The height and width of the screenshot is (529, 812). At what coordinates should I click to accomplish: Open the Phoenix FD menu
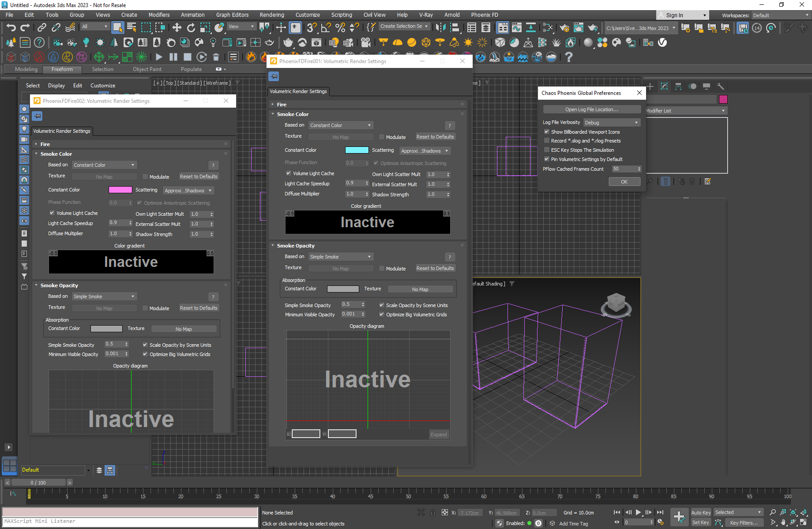[485, 15]
